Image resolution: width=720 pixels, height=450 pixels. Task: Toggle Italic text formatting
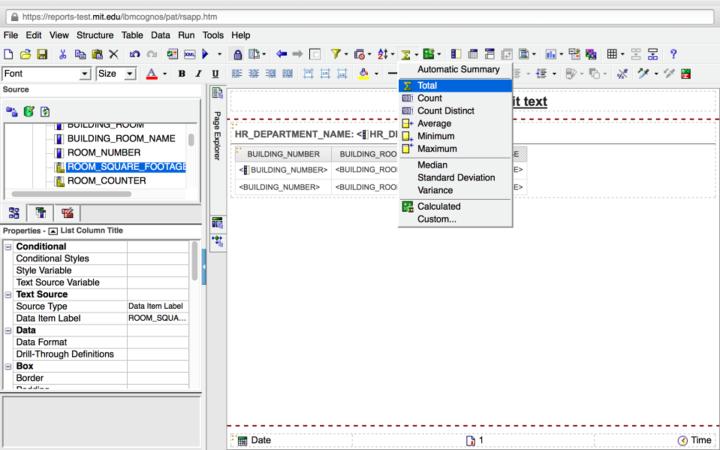(x=198, y=74)
